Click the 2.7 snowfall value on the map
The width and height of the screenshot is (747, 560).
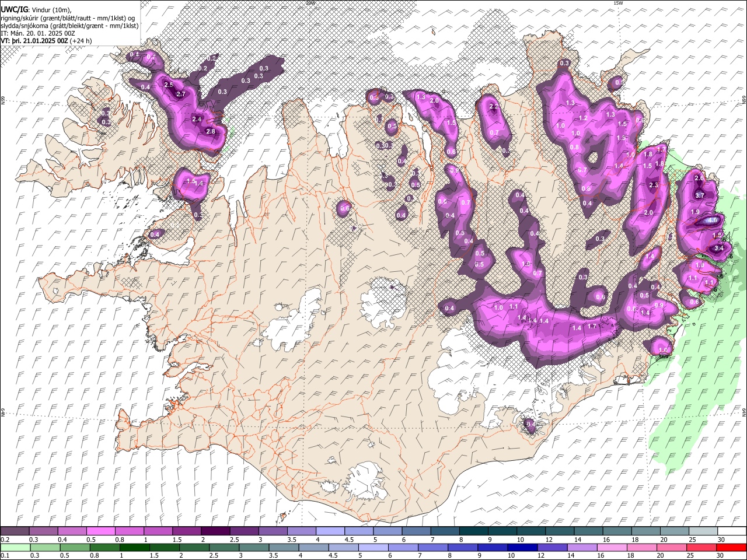click(x=180, y=94)
